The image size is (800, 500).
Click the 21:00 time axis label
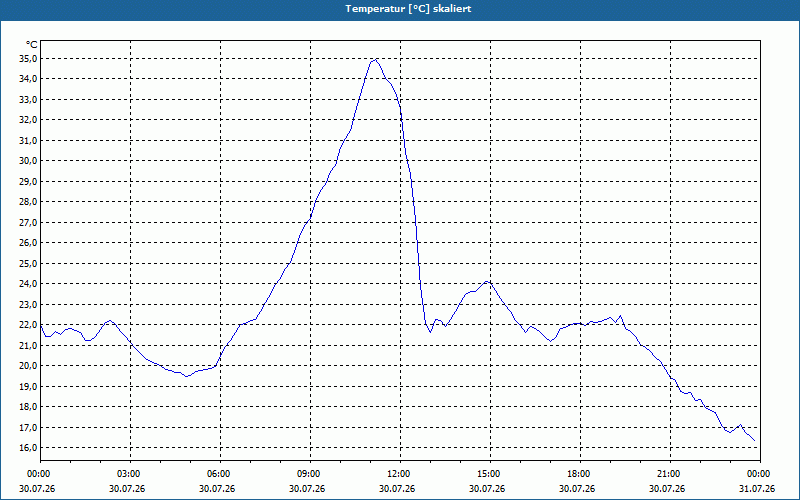tap(670, 474)
